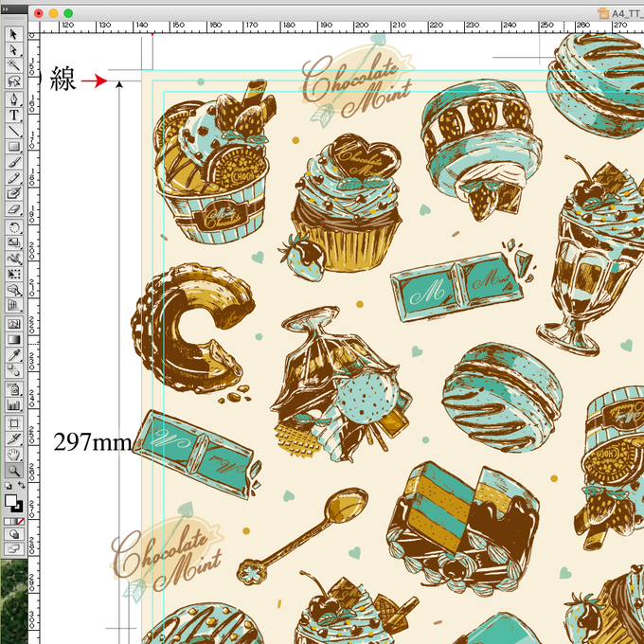Pick the Pencil tool
The image size is (644, 644).
pyautogui.click(x=13, y=178)
